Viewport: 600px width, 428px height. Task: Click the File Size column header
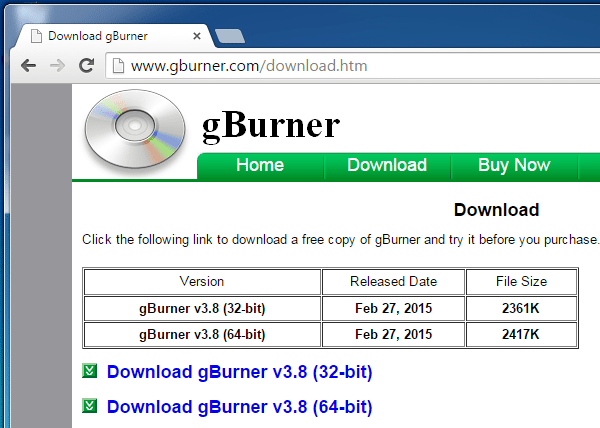[x=521, y=282]
